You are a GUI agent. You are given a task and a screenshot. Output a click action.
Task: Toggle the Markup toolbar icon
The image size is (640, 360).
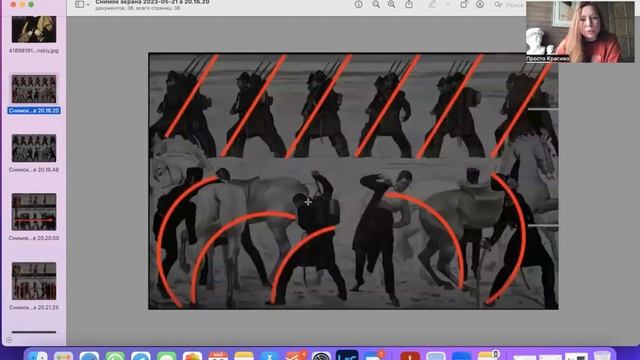[480, 4]
